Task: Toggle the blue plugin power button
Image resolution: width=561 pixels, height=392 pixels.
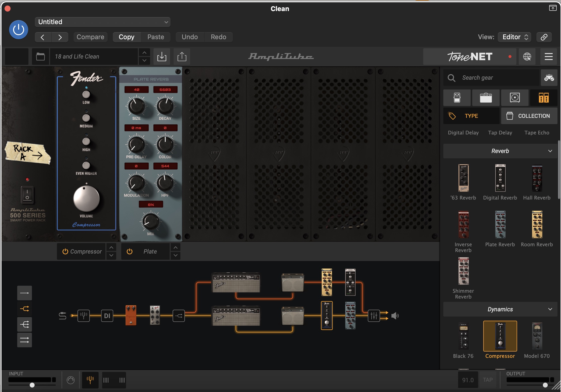Action: (19, 30)
